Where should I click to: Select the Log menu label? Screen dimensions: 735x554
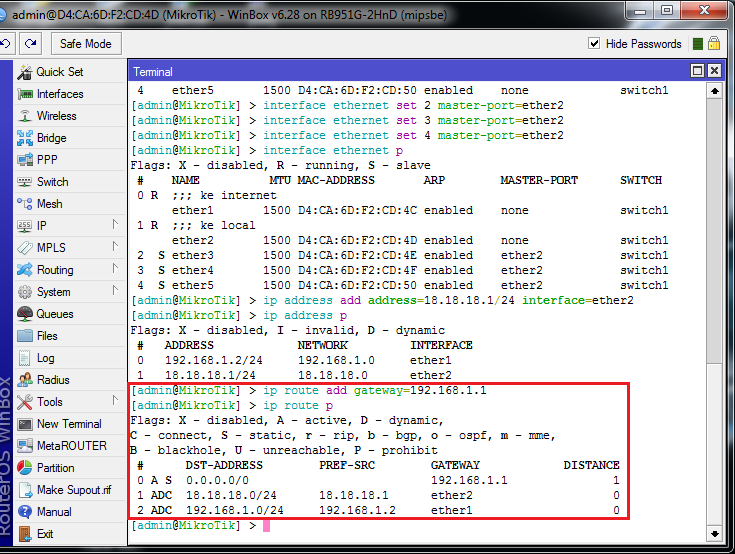tap(46, 358)
